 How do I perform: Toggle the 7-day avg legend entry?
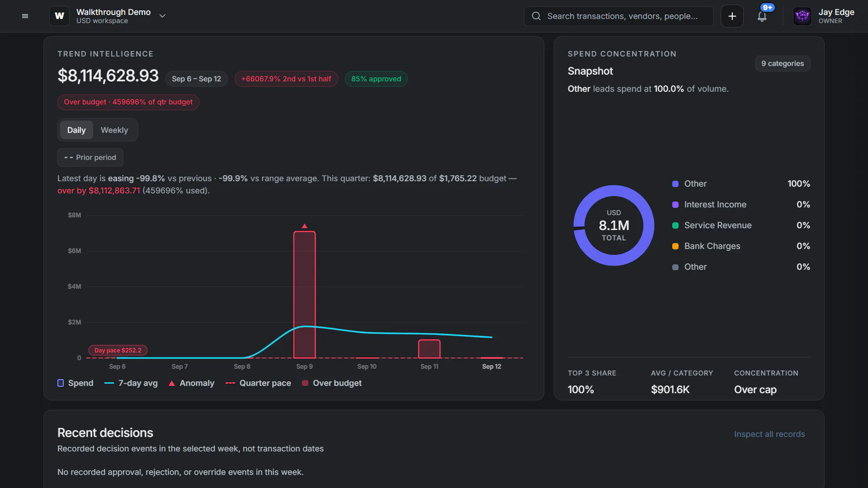[x=131, y=383]
